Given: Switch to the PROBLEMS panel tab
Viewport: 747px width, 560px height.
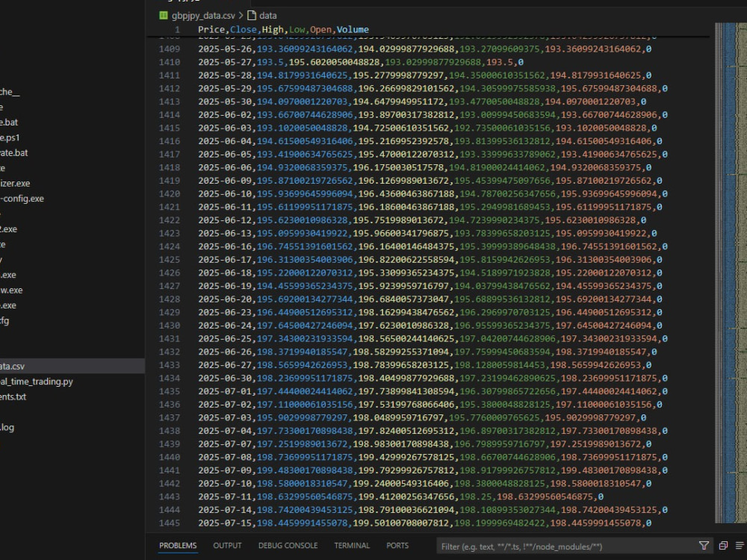Looking at the screenshot, I should tap(178, 546).
